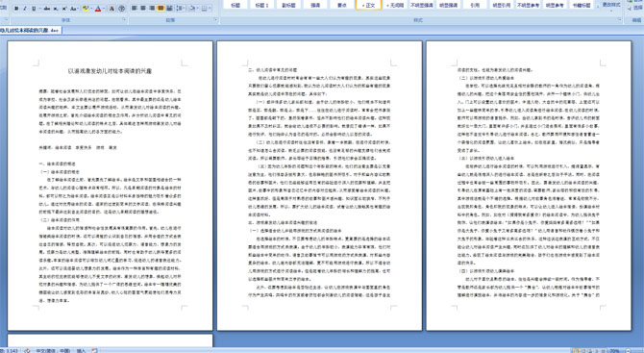This screenshot has height=353, width=644.
Task: Toggle Bold formatting in the ribbon
Action: tap(16, 9)
